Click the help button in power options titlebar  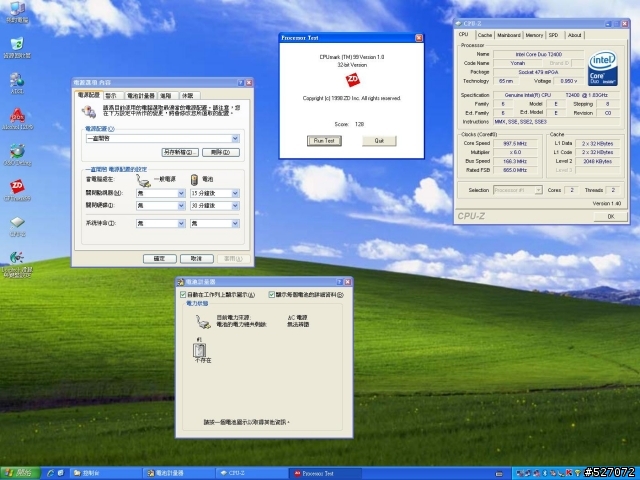coord(240,83)
